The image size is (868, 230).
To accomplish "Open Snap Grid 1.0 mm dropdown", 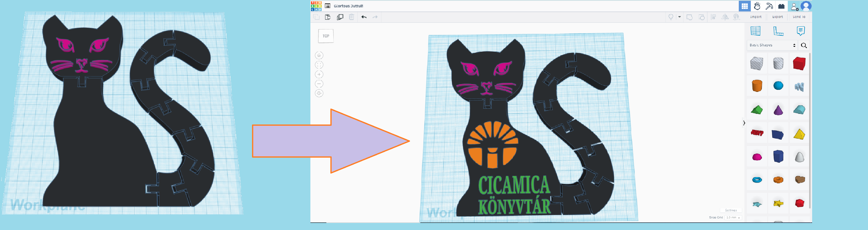I will (x=733, y=218).
